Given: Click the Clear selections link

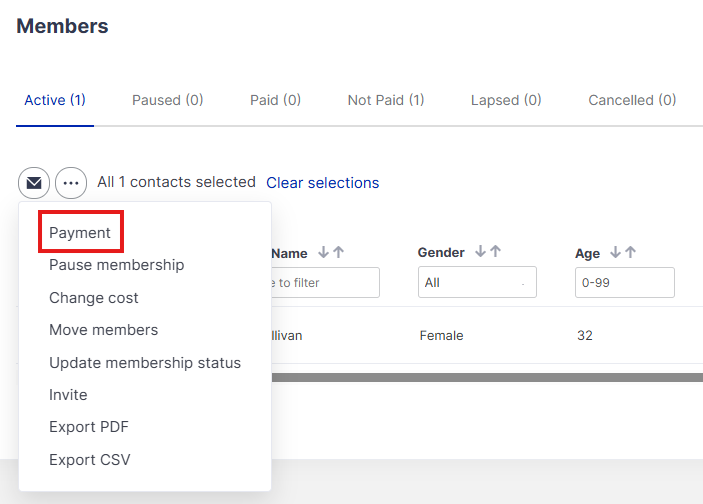Looking at the screenshot, I should click(322, 183).
